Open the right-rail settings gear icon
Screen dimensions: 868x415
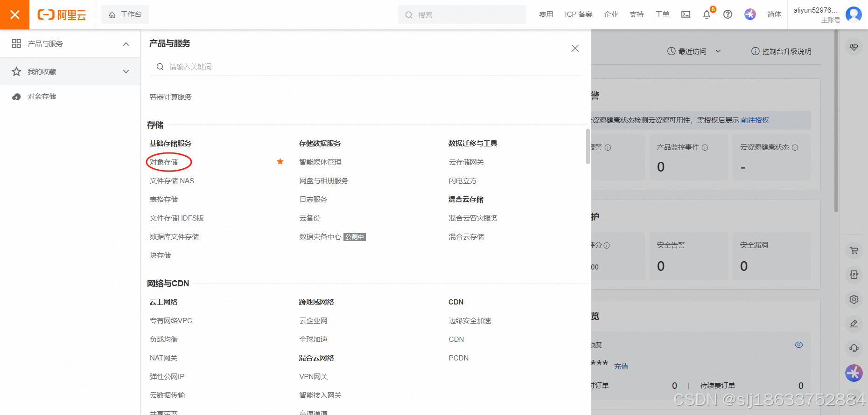[x=854, y=299]
